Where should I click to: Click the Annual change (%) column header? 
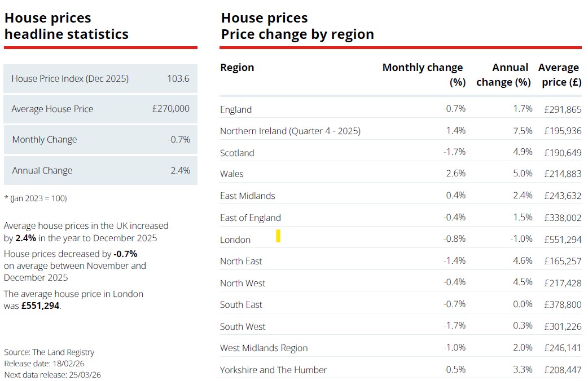[x=503, y=74]
